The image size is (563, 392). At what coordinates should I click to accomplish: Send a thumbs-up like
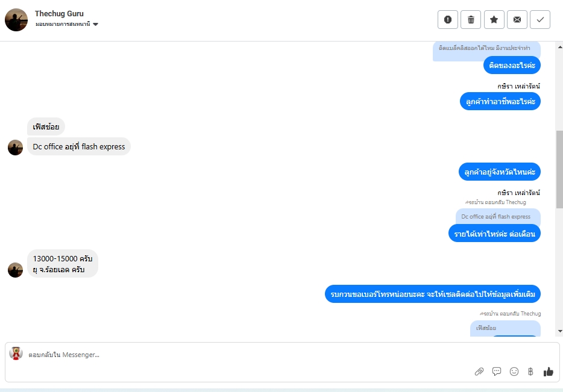point(549,372)
